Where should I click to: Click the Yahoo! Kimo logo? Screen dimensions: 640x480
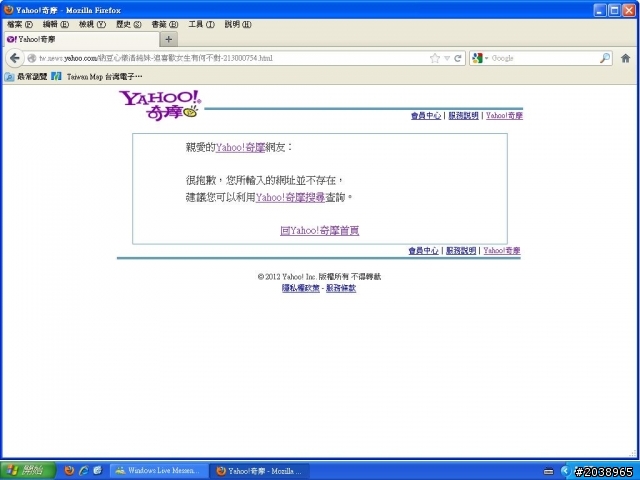(x=160, y=105)
